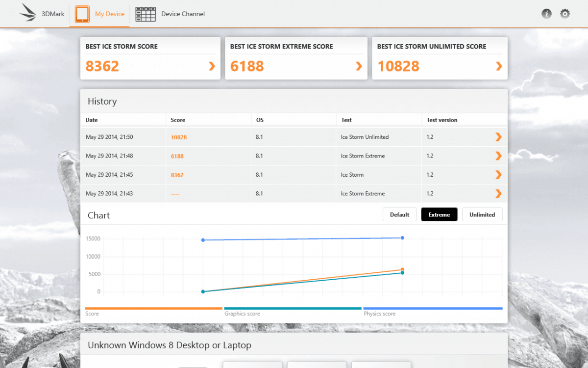588x368 pixels.
Task: Toggle the blue Physics score legend bar
Action: [x=433, y=309]
